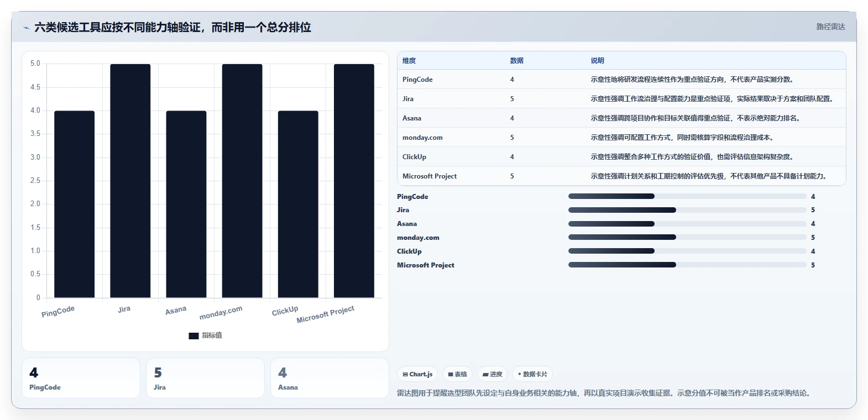Click the header icon beside the title
Screen dimensions: 868x420
(x=26, y=28)
